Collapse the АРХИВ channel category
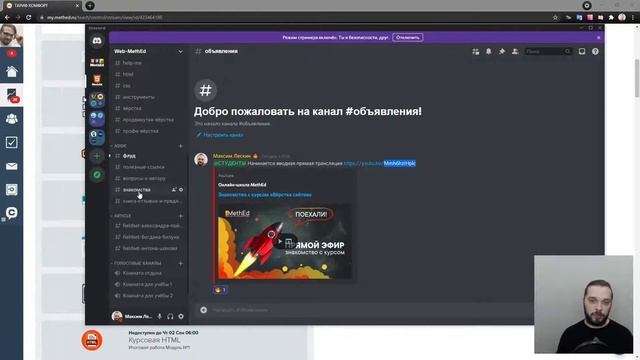The width and height of the screenshot is (640, 360). 122,216
